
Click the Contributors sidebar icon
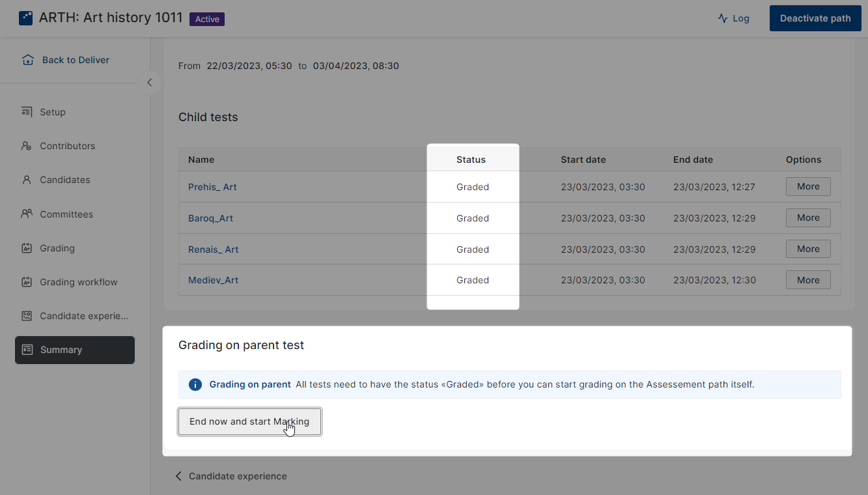(27, 146)
